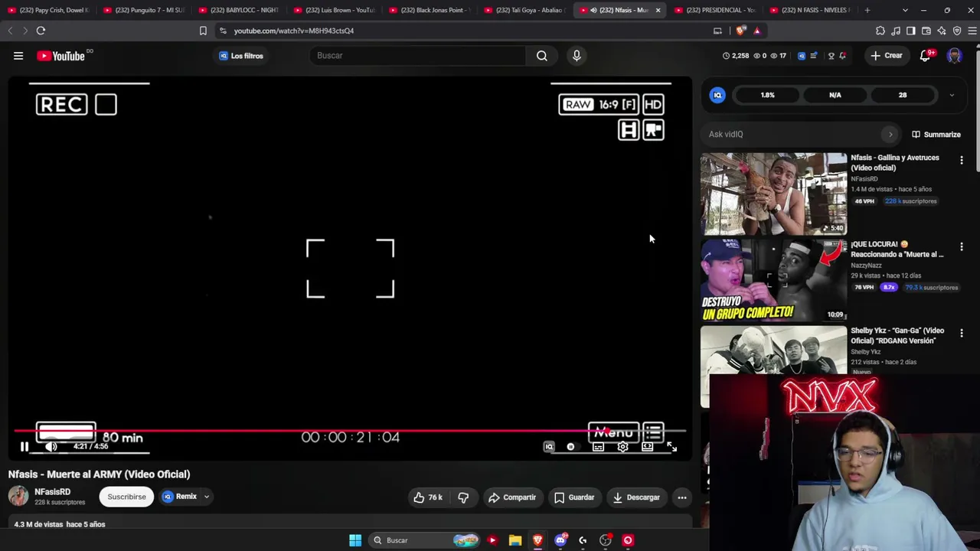Click the Descargar download button

point(635,497)
